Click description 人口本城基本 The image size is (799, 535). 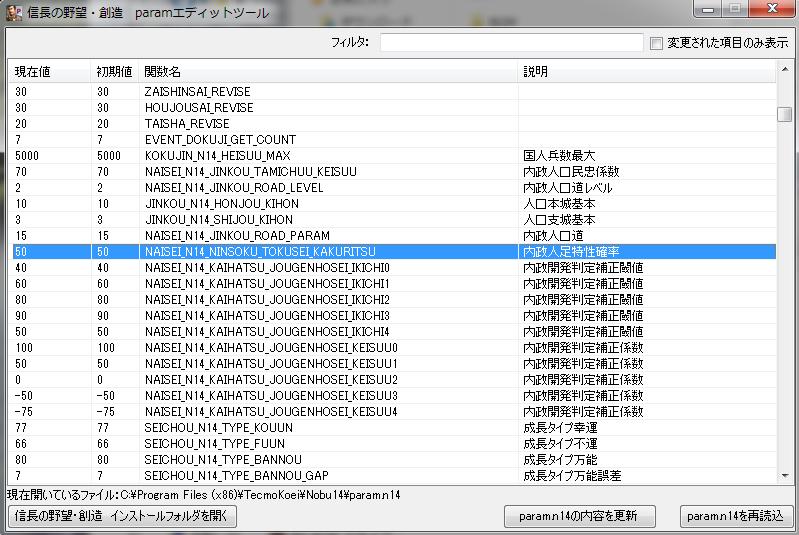coord(559,204)
